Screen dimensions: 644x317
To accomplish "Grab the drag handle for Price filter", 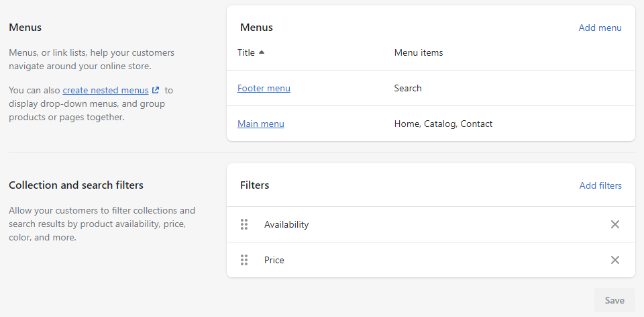I will point(244,260).
